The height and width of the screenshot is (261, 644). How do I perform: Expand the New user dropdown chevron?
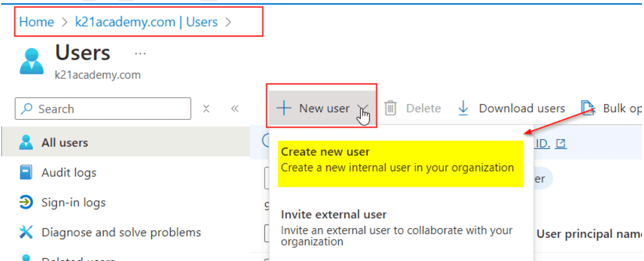(x=362, y=109)
